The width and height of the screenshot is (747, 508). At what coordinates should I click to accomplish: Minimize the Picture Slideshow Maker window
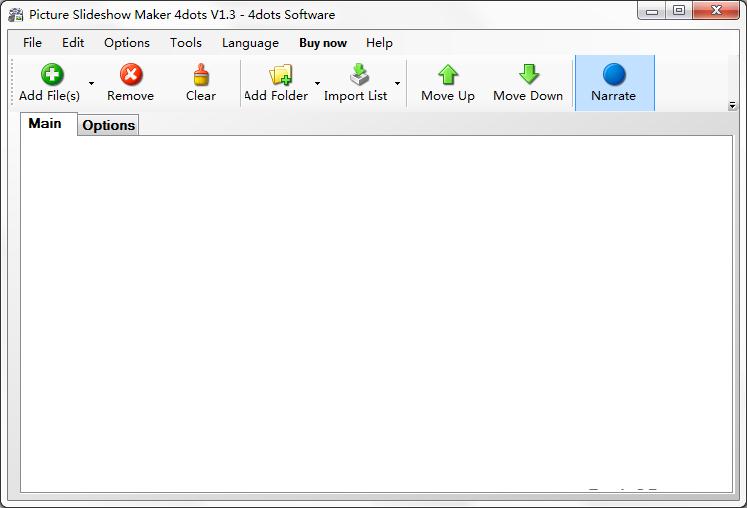pos(652,10)
